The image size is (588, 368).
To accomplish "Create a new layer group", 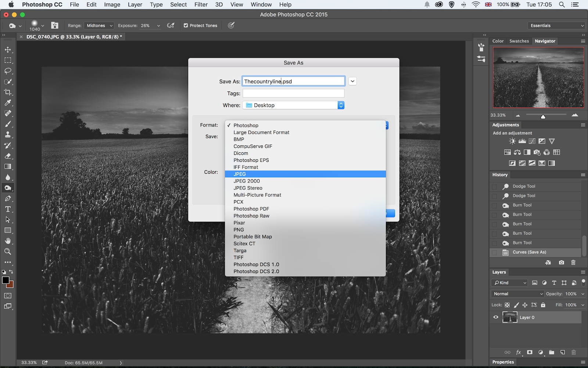I will tap(552, 353).
